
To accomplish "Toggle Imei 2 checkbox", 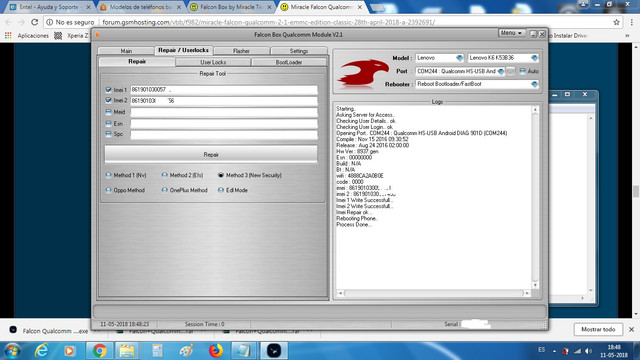I will pyautogui.click(x=108, y=100).
